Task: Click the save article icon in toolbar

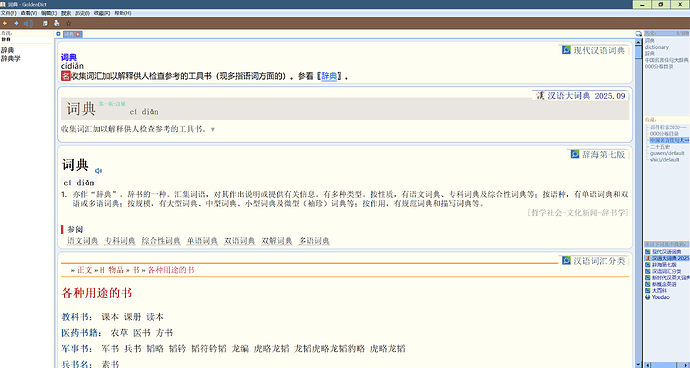Action: 45,23
